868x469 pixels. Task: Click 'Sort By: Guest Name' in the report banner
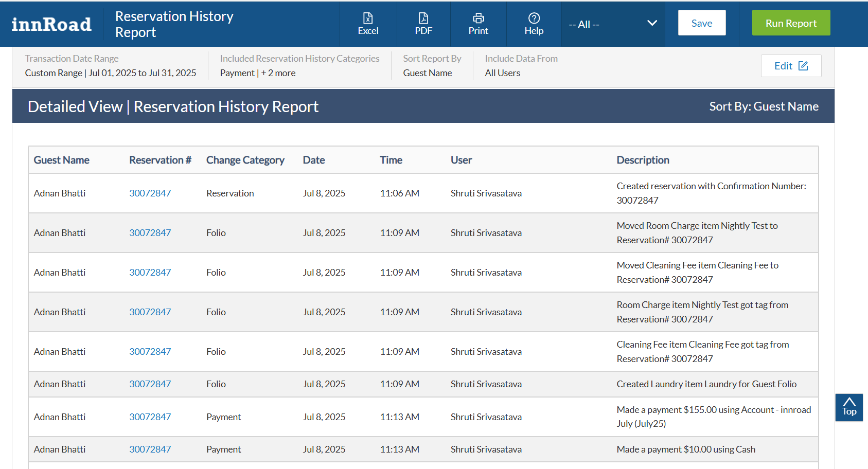click(764, 106)
